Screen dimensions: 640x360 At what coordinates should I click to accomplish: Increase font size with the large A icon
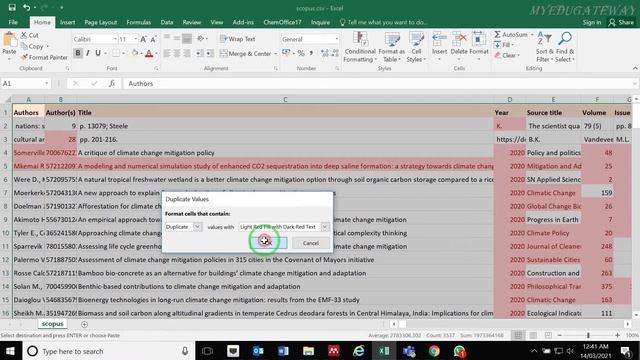tap(143, 39)
